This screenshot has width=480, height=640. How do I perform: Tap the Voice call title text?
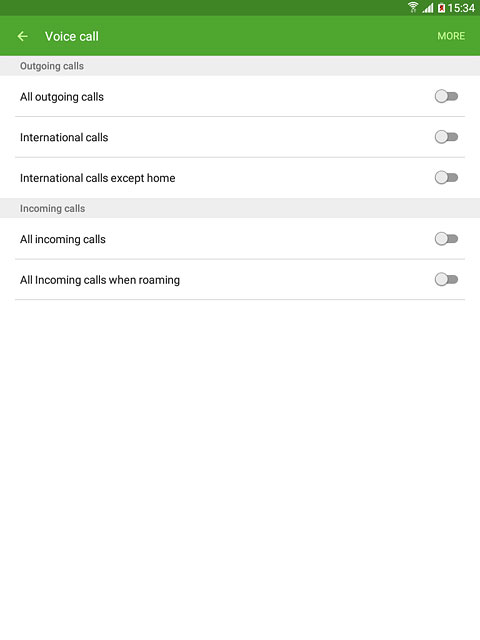pos(72,36)
